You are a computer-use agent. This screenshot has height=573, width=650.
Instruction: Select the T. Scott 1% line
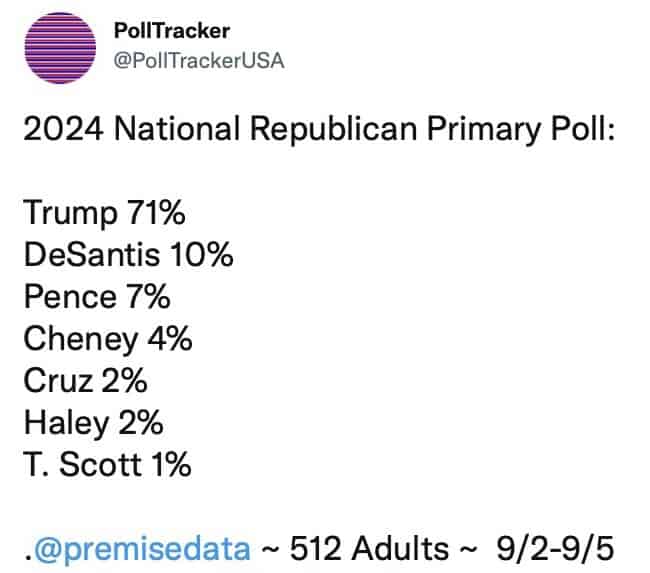107,464
